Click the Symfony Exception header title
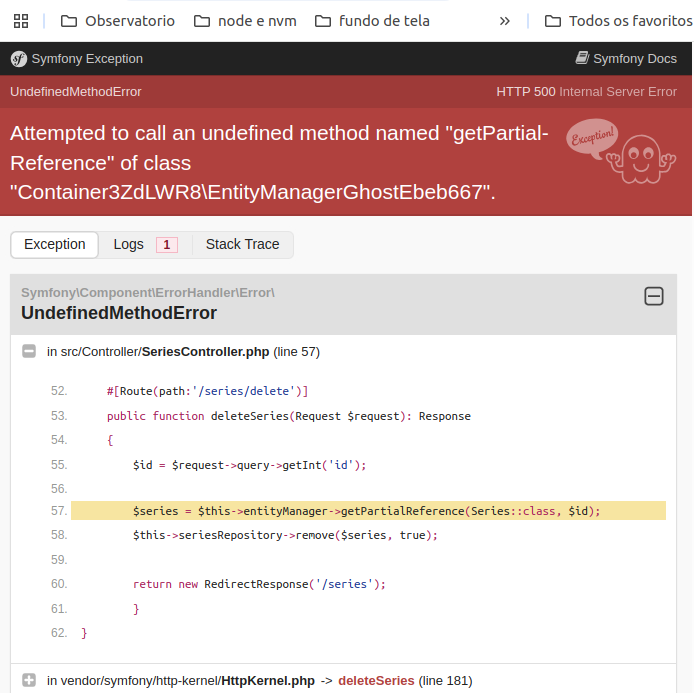This screenshot has height=693, width=694. click(87, 58)
